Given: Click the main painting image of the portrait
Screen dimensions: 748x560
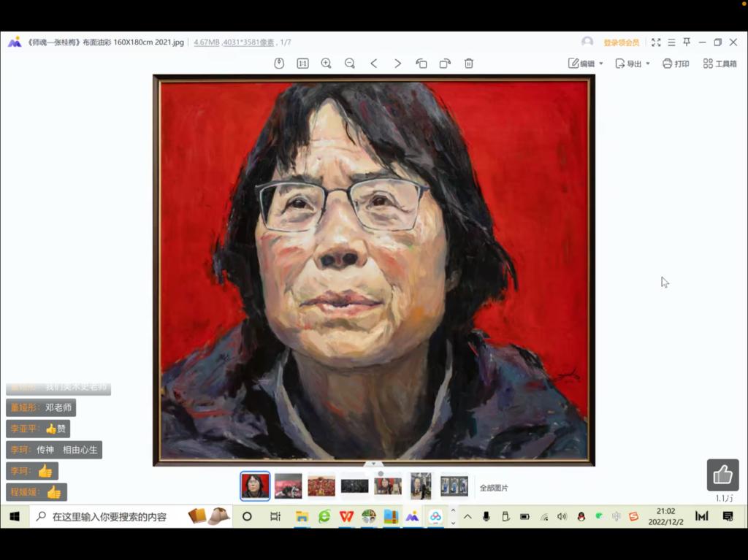Looking at the screenshot, I should pyautogui.click(x=374, y=270).
